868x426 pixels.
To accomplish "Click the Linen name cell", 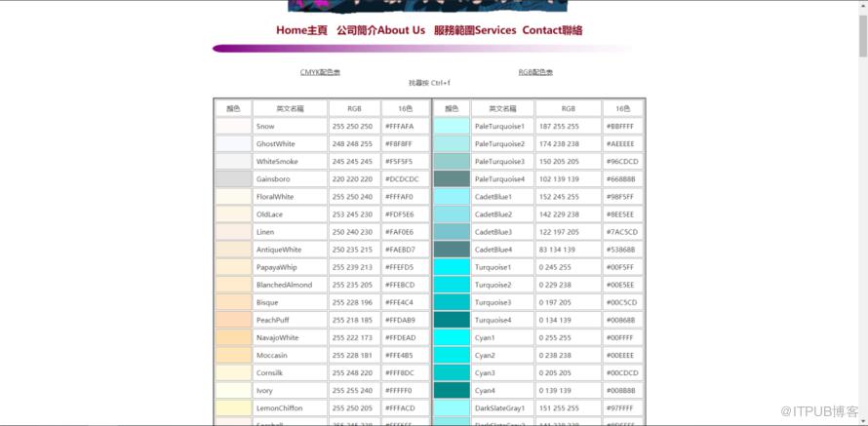I will [290, 232].
